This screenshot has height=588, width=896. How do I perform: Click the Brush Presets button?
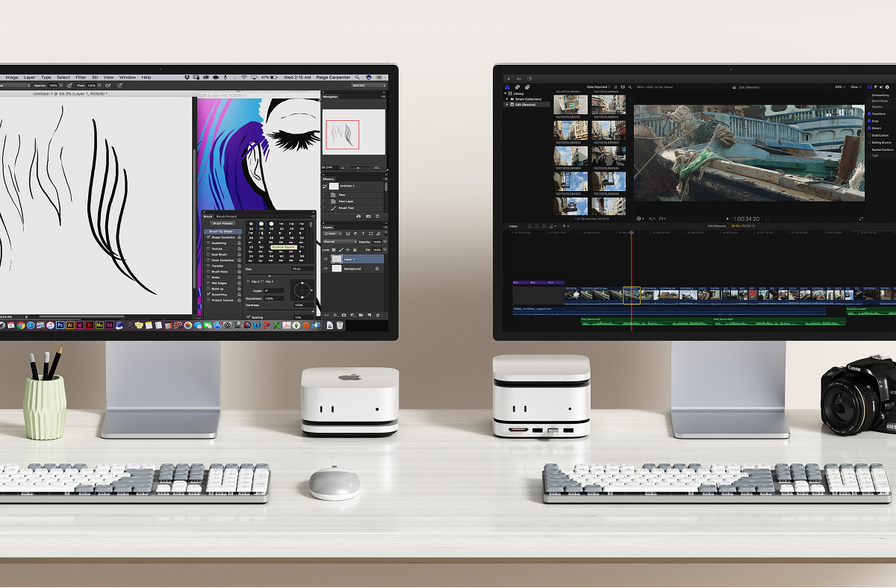(223, 223)
